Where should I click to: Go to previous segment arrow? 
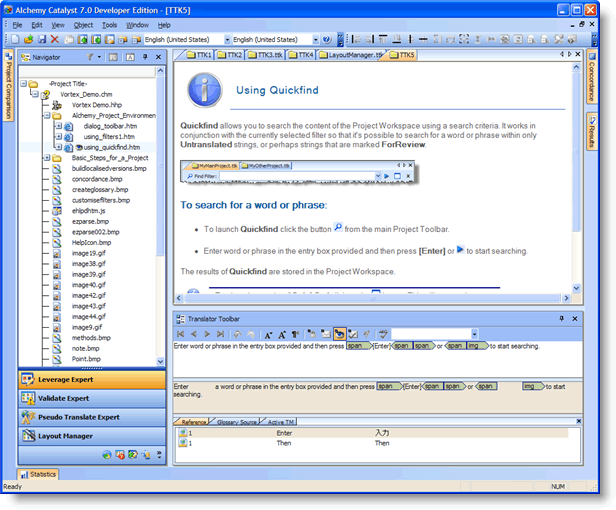point(194,334)
